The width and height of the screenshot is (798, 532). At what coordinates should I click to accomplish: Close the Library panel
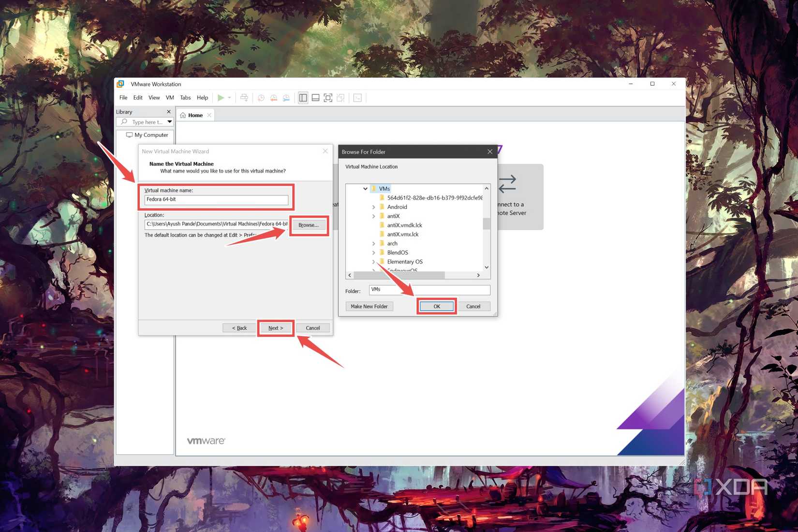click(169, 112)
